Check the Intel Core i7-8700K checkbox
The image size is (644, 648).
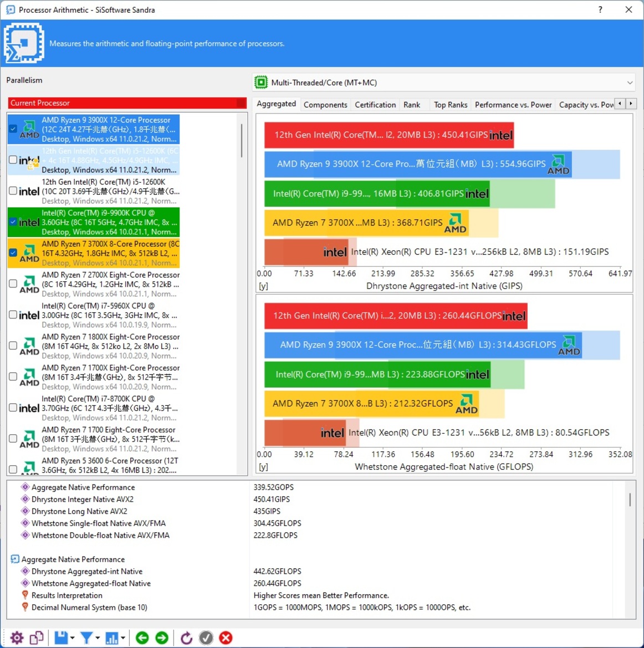13,408
